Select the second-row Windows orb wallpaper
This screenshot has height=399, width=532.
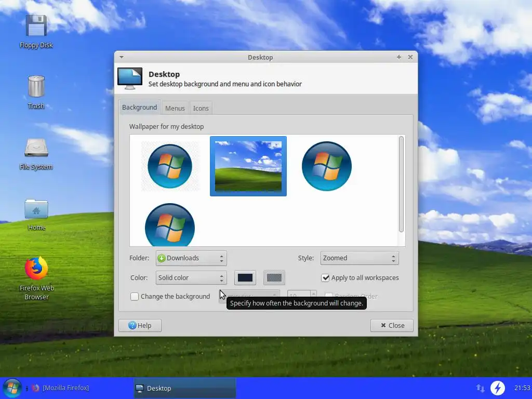click(x=170, y=224)
